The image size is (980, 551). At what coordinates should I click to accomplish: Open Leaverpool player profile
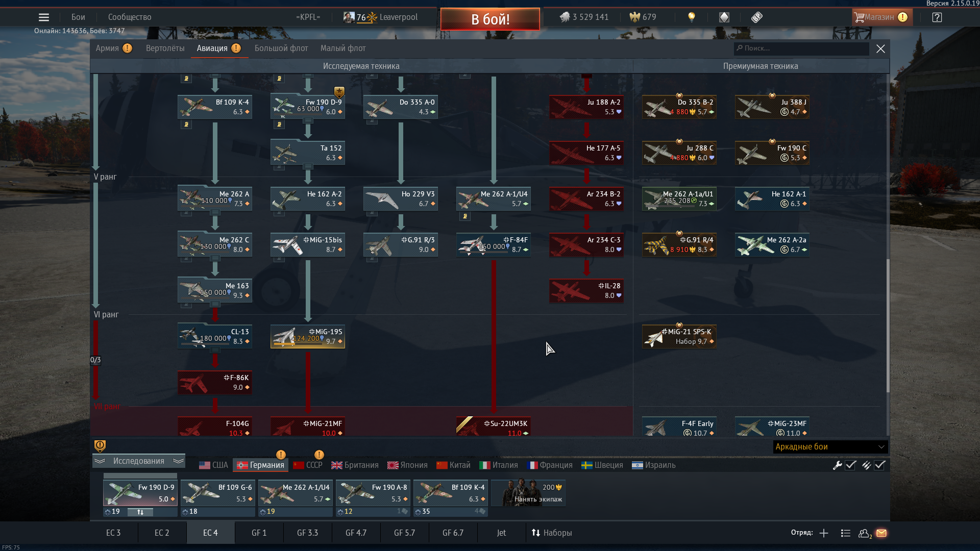click(399, 17)
